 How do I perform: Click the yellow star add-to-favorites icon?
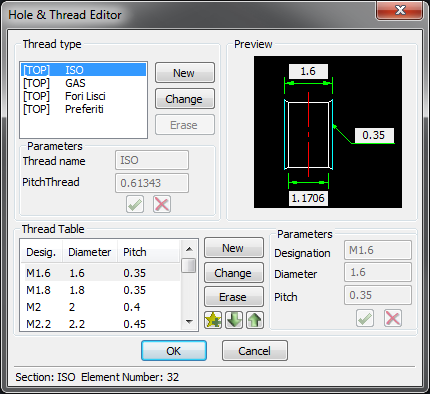click(x=213, y=320)
